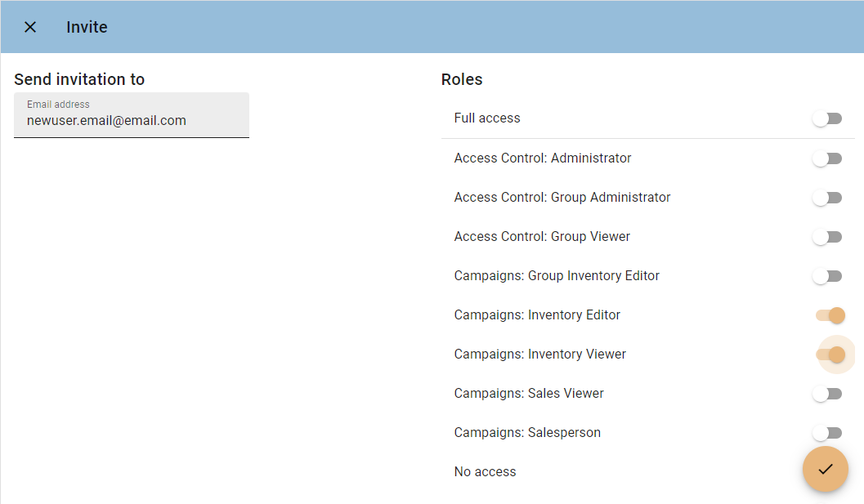Click 'Campaigns: Inventory Editor' label text
The height and width of the screenshot is (504, 864).
tap(537, 314)
